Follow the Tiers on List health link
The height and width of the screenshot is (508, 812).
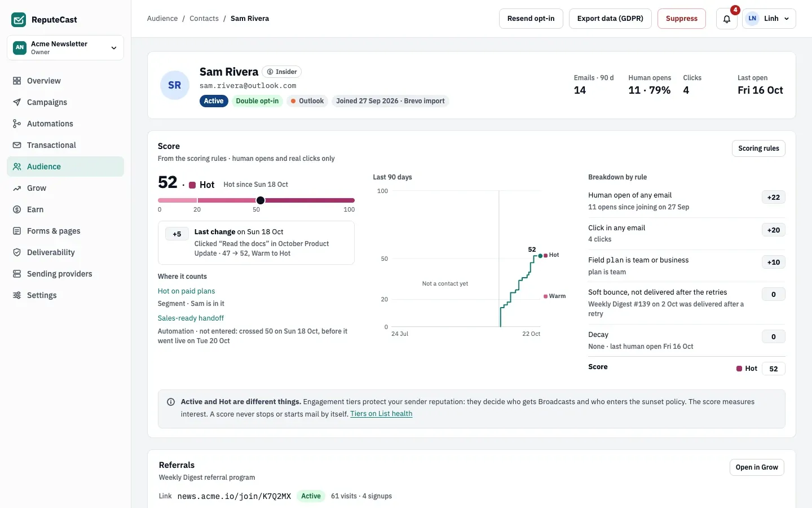pyautogui.click(x=381, y=414)
